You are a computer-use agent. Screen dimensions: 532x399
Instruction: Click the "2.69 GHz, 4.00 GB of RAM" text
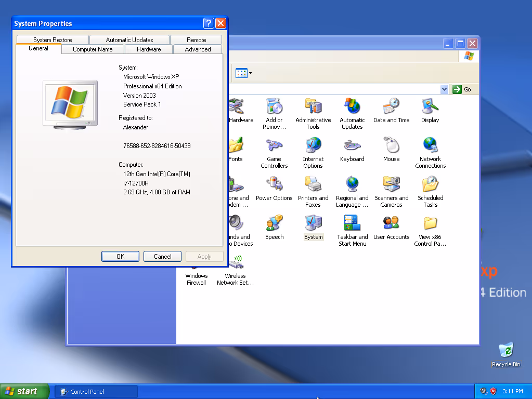[x=157, y=192]
